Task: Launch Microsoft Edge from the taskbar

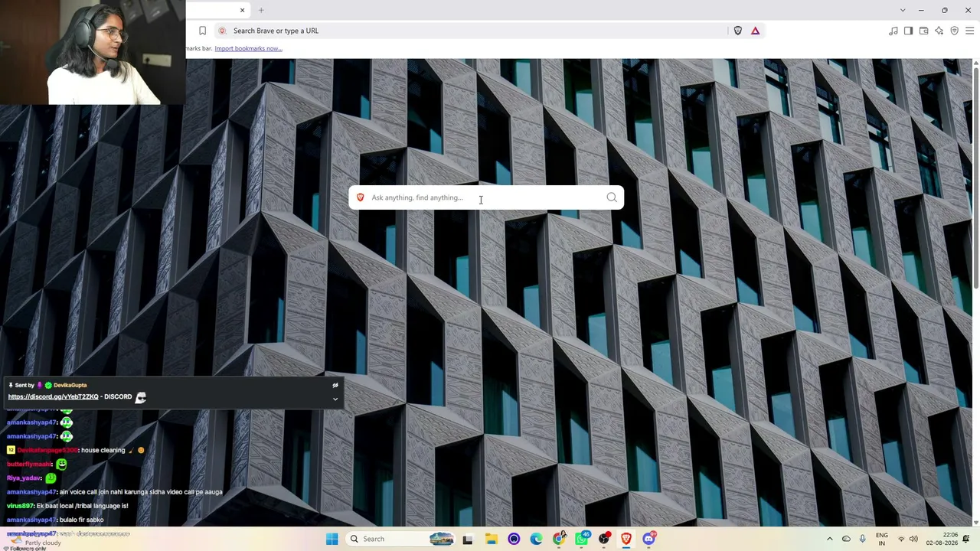Action: click(x=536, y=539)
